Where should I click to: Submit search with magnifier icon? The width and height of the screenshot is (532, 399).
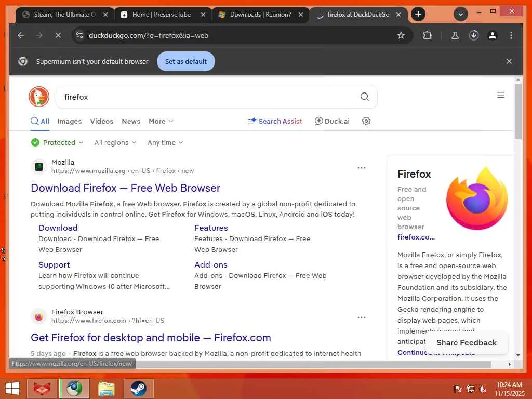click(364, 97)
